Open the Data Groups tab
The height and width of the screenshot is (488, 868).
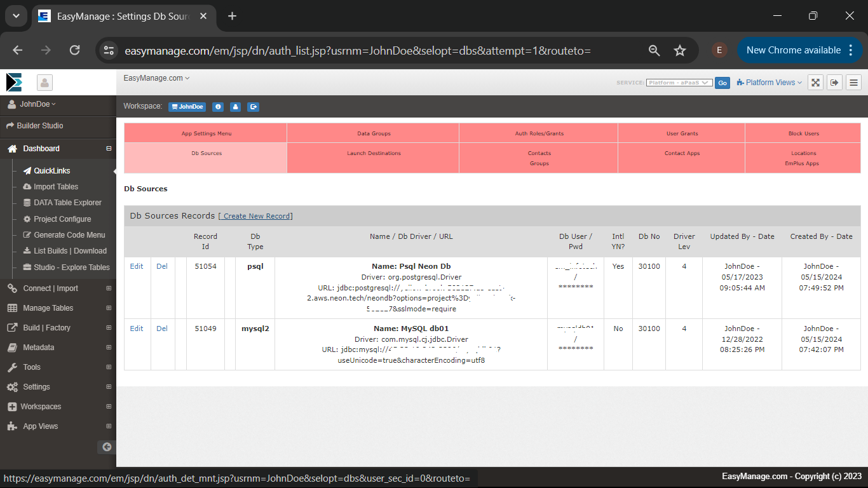tap(374, 133)
